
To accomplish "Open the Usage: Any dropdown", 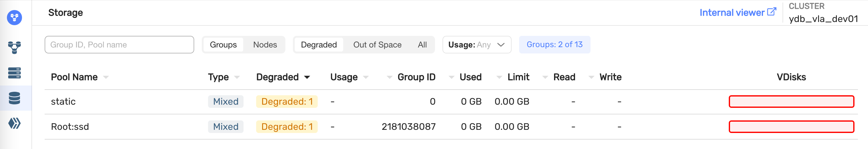I will 476,45.
